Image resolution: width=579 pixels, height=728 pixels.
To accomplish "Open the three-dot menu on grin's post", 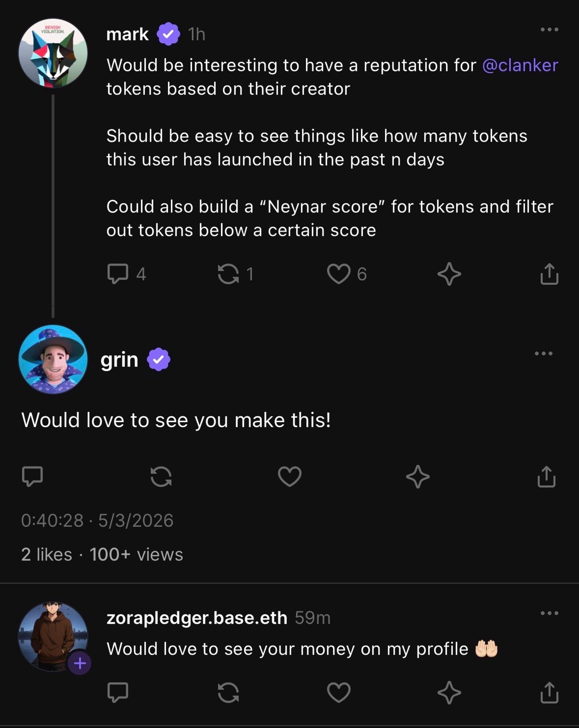I will [x=543, y=353].
